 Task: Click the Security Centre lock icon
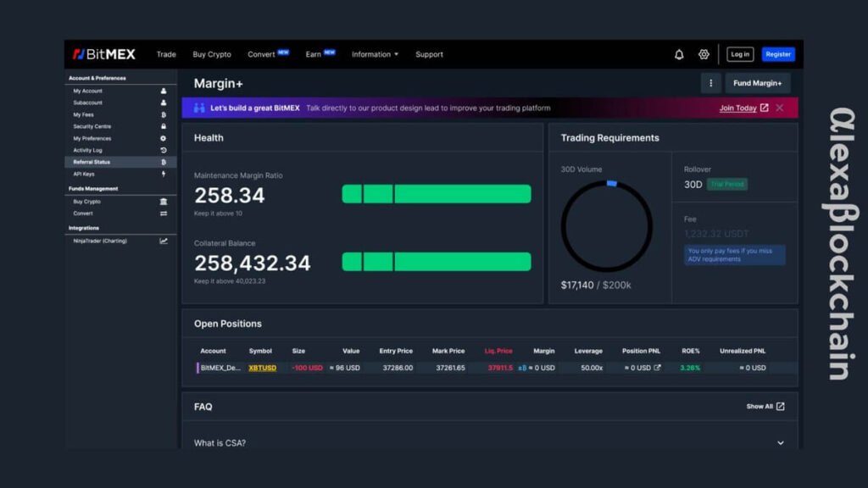coord(164,126)
